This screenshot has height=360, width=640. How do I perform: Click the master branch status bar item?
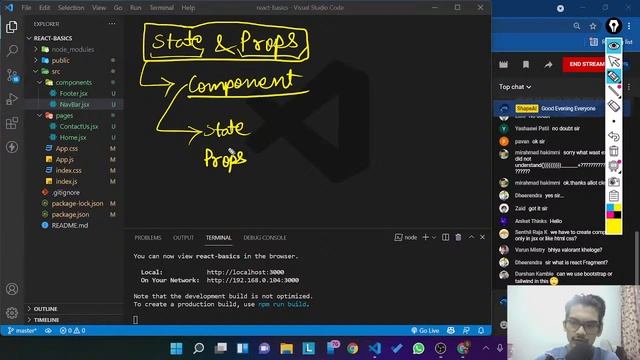tap(22, 331)
